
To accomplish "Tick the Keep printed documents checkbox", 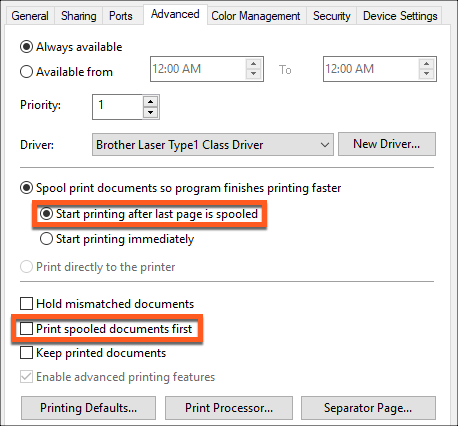I will pos(27,352).
